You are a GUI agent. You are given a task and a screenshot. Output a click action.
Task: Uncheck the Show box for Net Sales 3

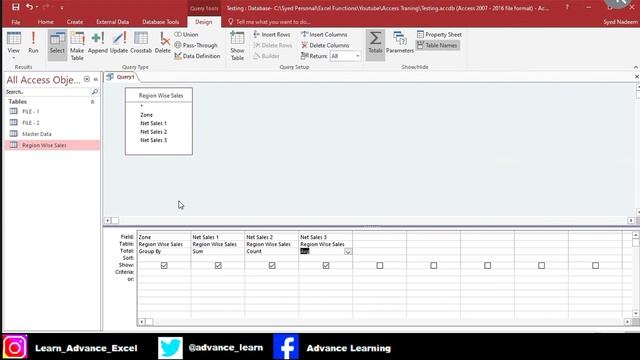(x=326, y=265)
